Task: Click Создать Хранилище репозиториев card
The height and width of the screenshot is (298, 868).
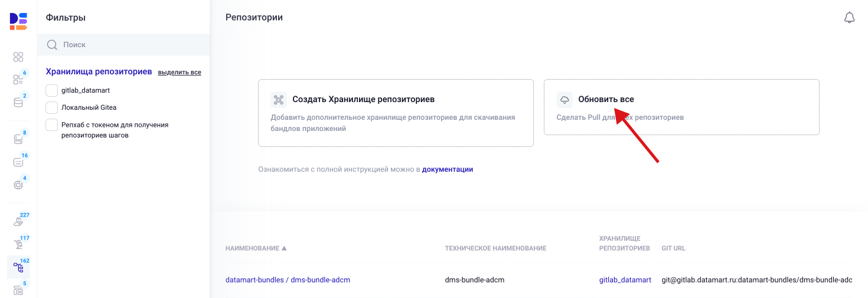Action: tap(396, 113)
